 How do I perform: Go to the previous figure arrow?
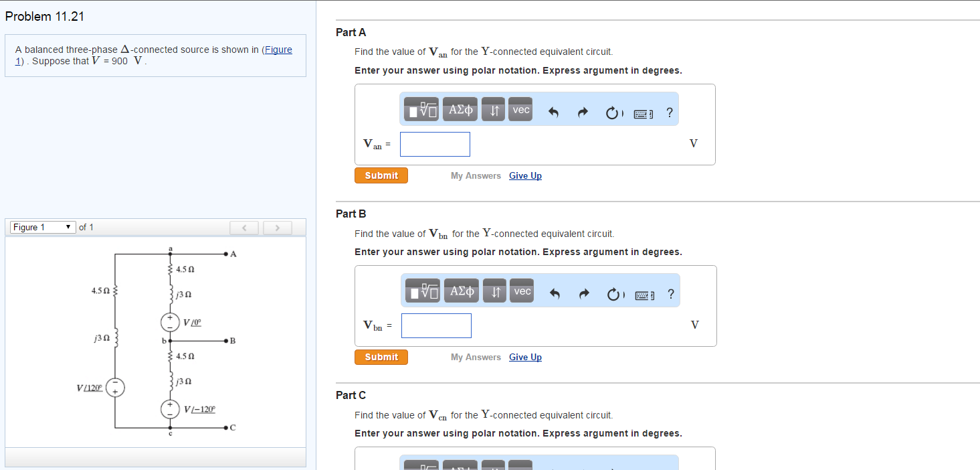244,228
